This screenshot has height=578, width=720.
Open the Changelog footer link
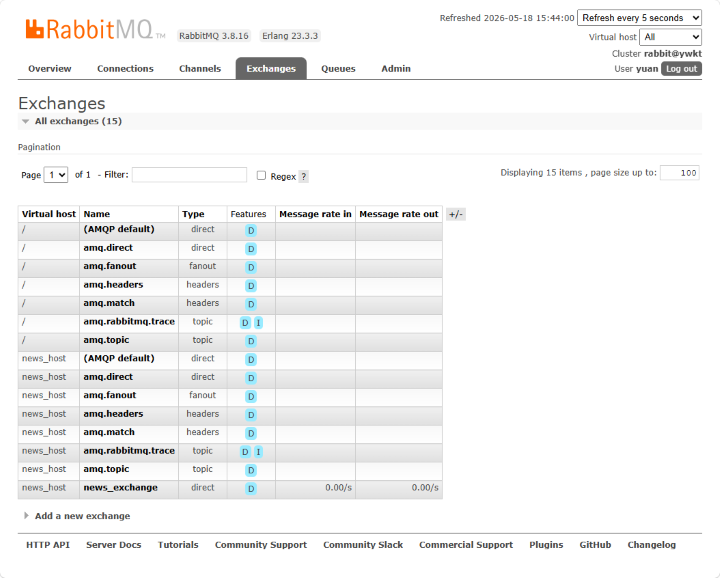coord(652,545)
